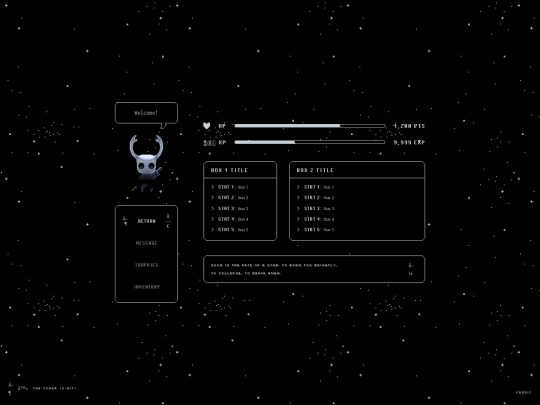Viewport: 540px width, 405px height.
Task: Click the quote text in the bottom box
Action: [x=274, y=269]
